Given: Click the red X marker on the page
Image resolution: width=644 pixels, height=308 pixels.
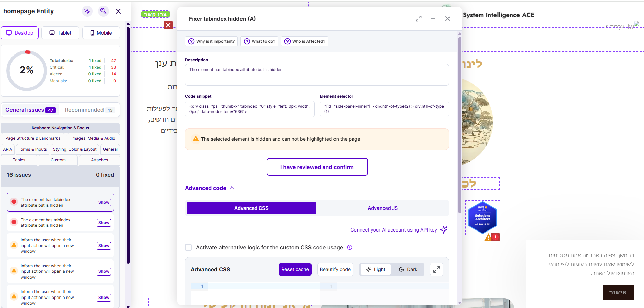Looking at the screenshot, I should [168, 25].
